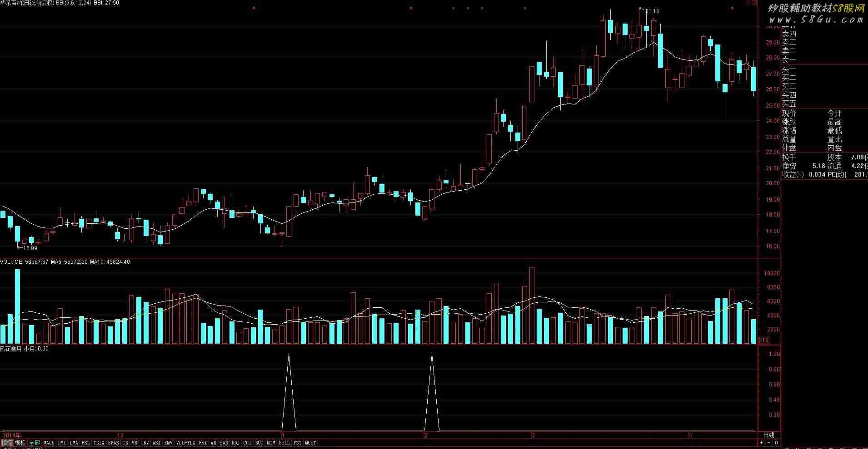This screenshot has width=868, height=449.
Task: Click the 买一 bid row
Action: [x=789, y=69]
